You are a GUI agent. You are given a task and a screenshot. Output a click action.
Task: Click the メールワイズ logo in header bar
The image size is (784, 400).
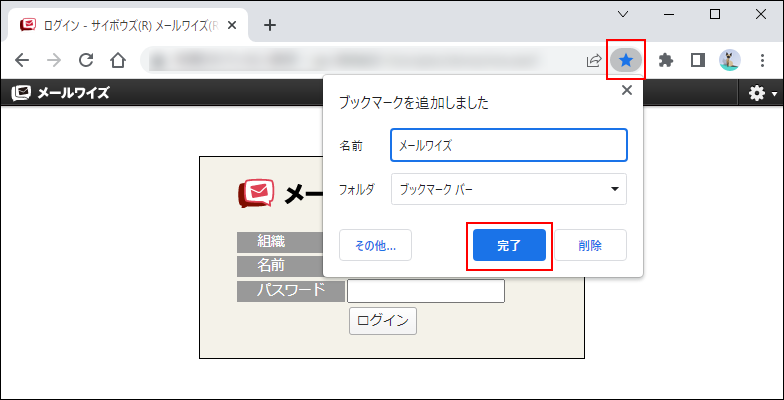pyautogui.click(x=60, y=92)
